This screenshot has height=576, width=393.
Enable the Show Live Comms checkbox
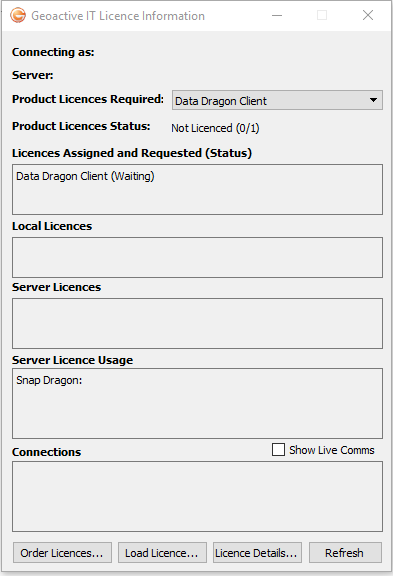278,450
